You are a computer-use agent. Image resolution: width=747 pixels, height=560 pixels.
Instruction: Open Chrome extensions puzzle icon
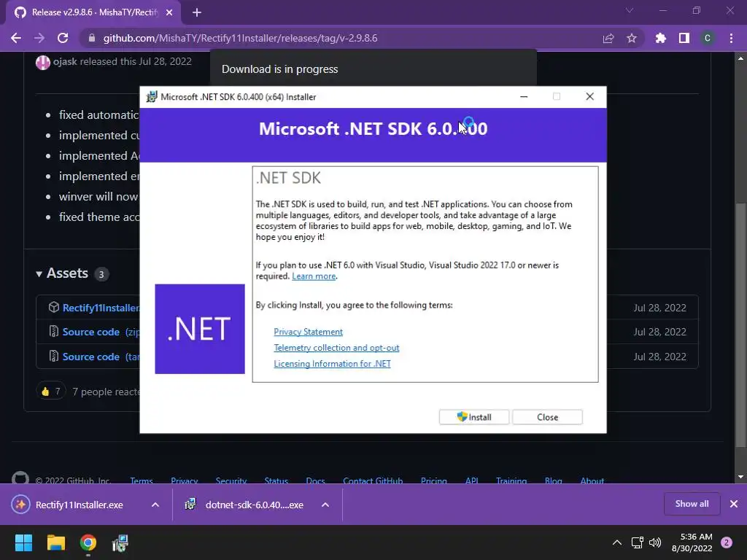click(661, 38)
